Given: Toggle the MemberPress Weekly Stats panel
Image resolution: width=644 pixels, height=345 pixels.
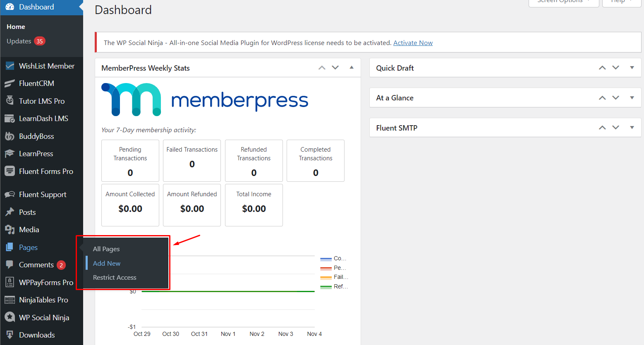Looking at the screenshot, I should click(x=352, y=68).
